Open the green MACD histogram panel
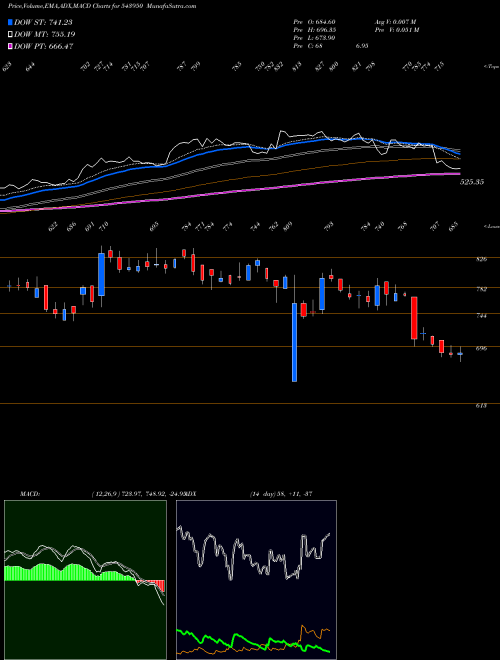500x660 pixels. (x=85, y=580)
